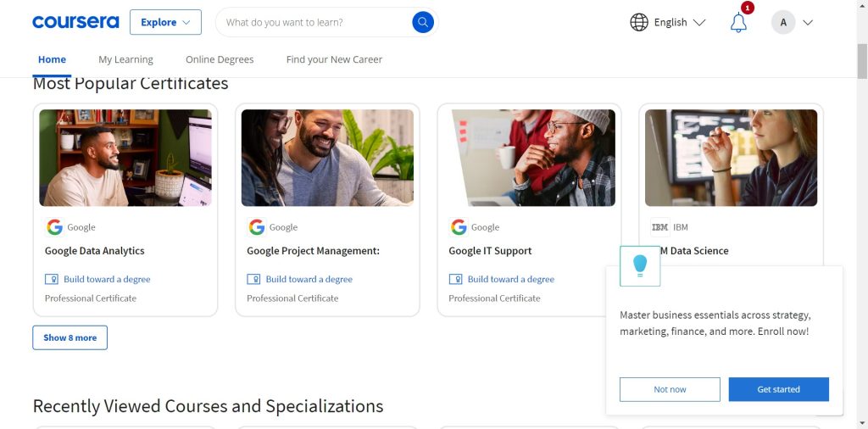Image resolution: width=868 pixels, height=429 pixels.
Task: Click the globe language icon
Action: (x=639, y=22)
